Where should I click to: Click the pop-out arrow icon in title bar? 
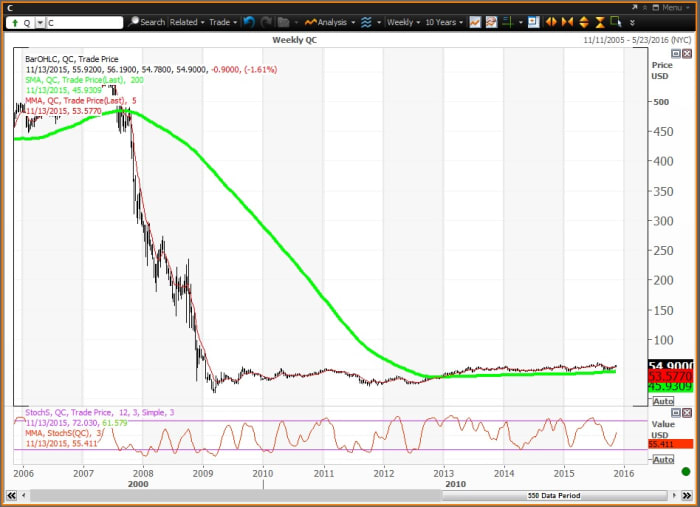[x=634, y=7]
